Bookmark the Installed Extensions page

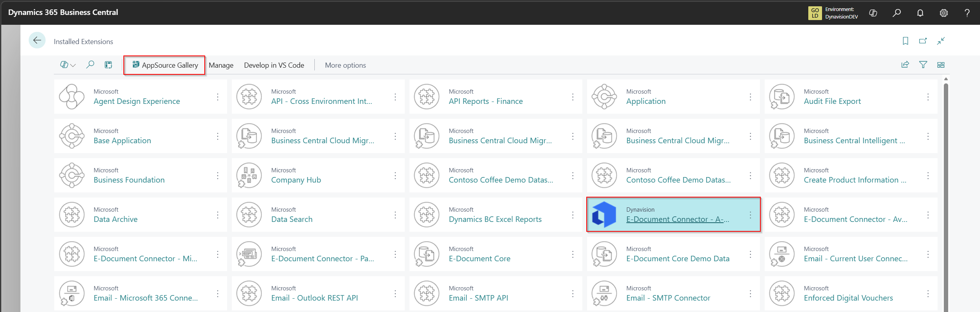[x=905, y=41]
